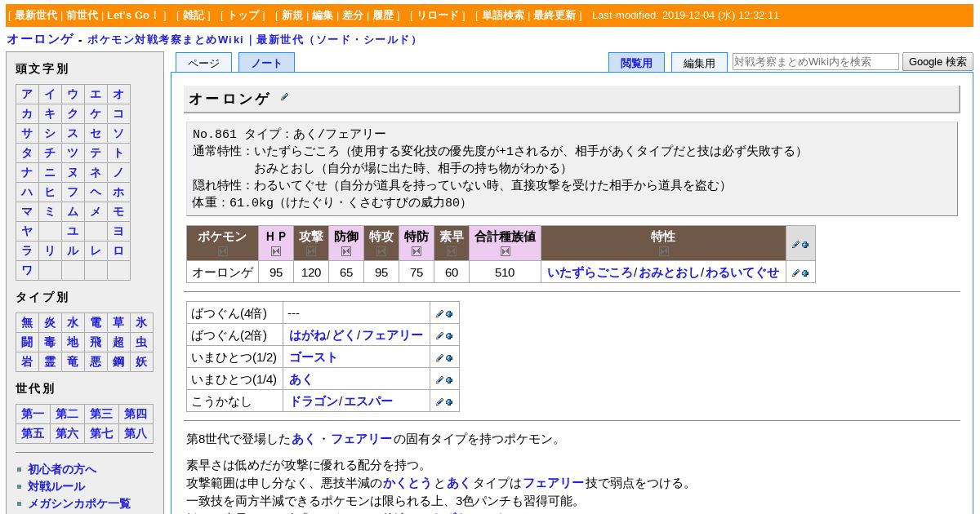This screenshot has width=980, height=514.
Task: Select オ in the 頭文字別 index
Action: pyautogui.click(x=118, y=94)
